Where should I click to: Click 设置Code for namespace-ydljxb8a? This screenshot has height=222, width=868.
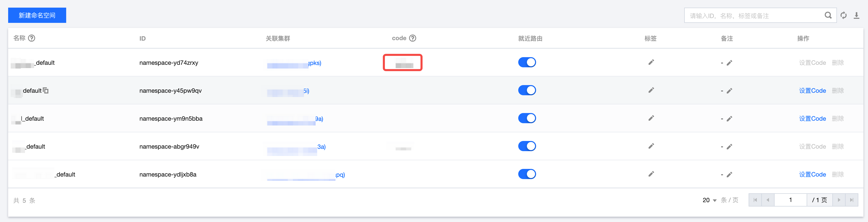pos(812,175)
